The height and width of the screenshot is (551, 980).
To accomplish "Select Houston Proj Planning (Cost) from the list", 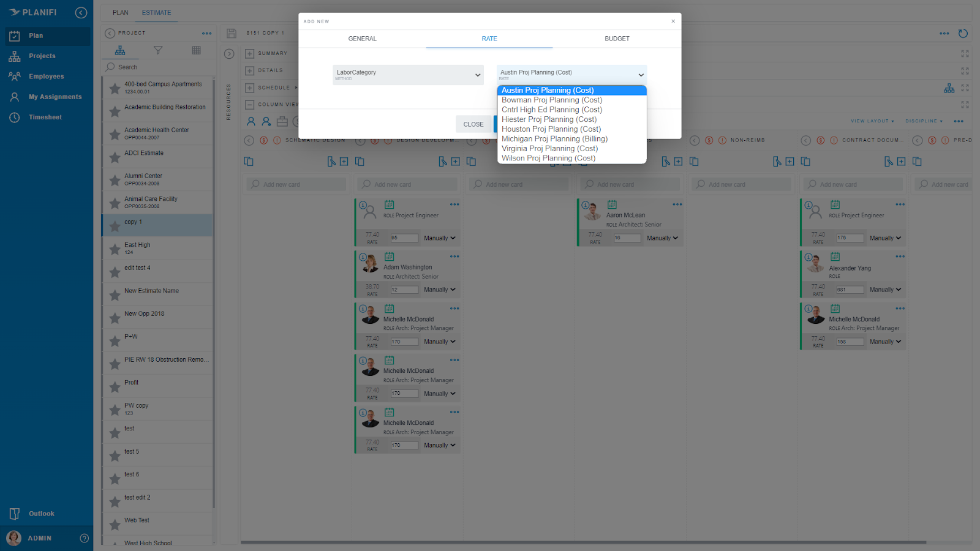I will [551, 129].
